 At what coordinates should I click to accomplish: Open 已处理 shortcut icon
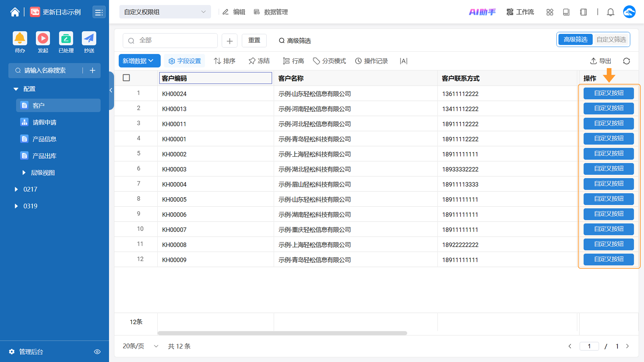[x=66, y=38]
